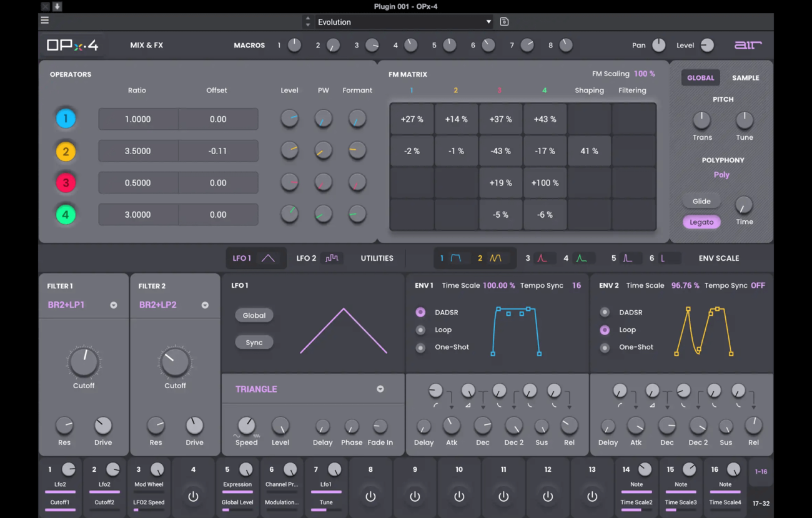
Task: Select envelope 5 shape icon
Action: pyautogui.click(x=627, y=258)
